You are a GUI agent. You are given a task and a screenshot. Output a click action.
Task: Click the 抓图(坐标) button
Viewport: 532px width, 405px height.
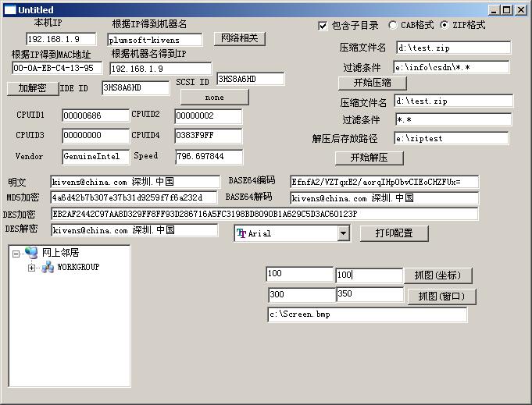(437, 275)
